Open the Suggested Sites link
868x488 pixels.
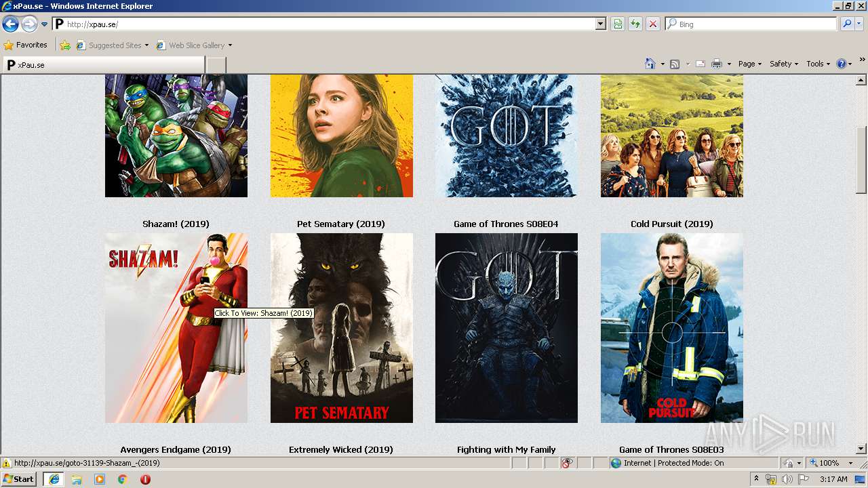tap(112, 45)
